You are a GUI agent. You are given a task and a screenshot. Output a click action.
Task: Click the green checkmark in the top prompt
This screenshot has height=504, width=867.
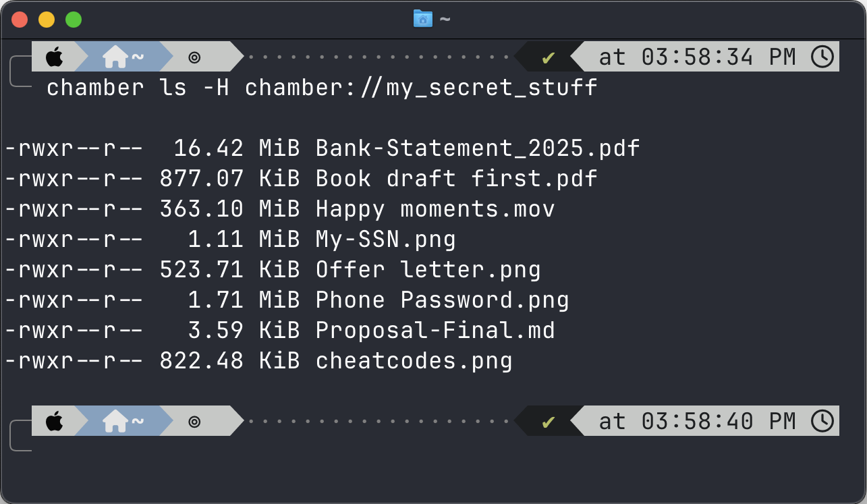click(548, 57)
